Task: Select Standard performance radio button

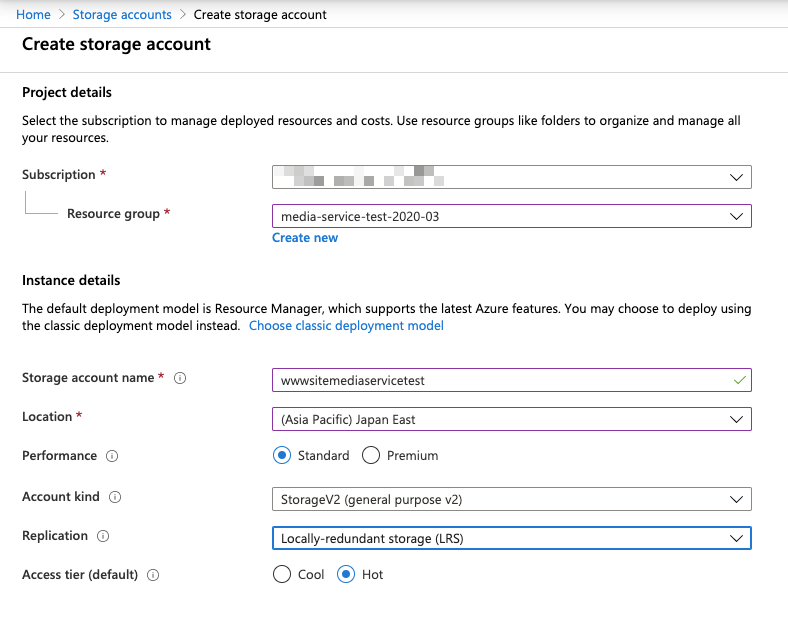Action: [x=282, y=456]
